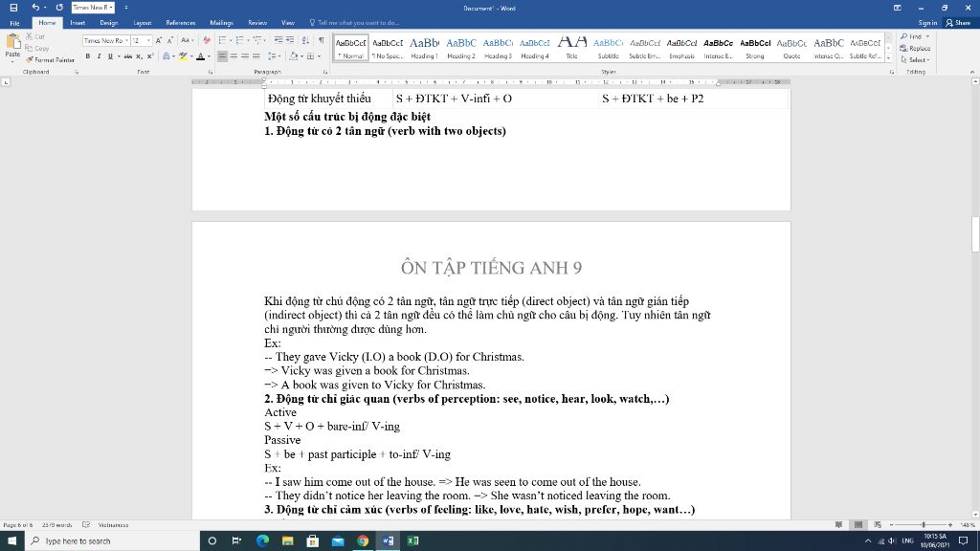The width and height of the screenshot is (980, 551).
Task: Switch to Read Mode view
Action: click(x=838, y=525)
